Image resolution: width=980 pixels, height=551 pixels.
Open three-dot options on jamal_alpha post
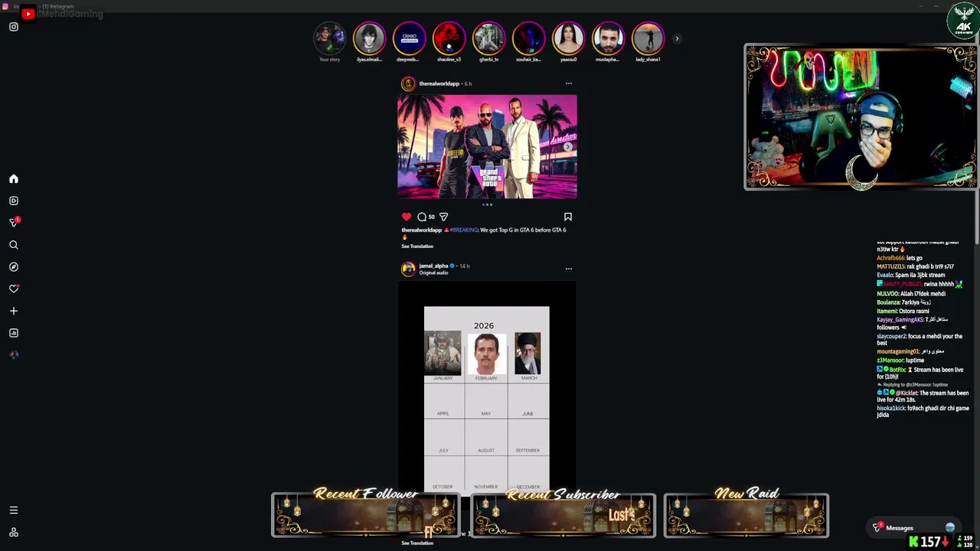568,269
